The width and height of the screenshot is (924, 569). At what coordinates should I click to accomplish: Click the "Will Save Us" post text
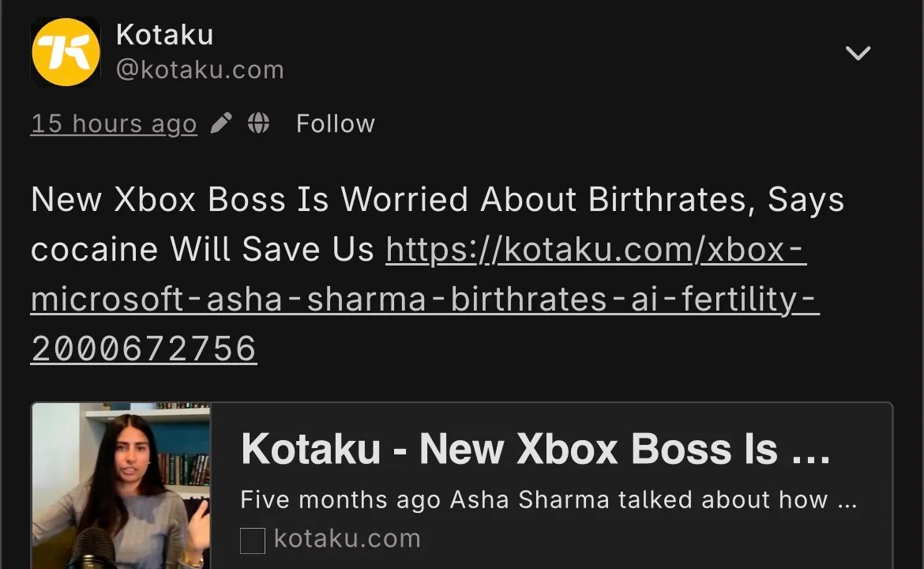[272, 250]
